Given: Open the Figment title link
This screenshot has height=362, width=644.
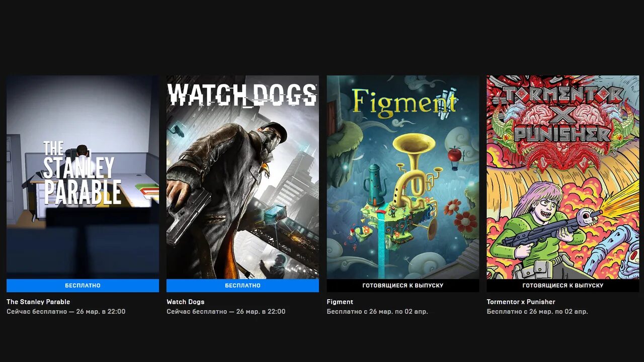Looking at the screenshot, I should (340, 302).
